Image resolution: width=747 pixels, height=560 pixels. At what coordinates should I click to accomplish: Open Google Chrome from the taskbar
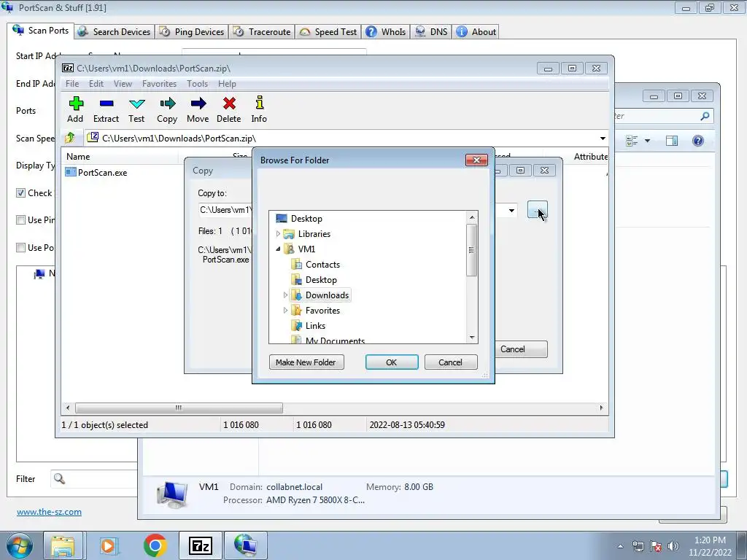pyautogui.click(x=155, y=545)
